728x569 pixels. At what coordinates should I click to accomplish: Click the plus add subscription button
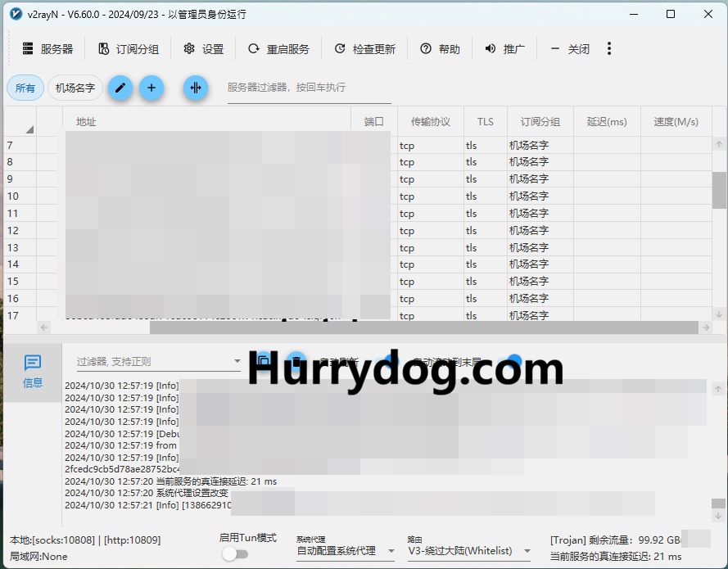coord(151,88)
